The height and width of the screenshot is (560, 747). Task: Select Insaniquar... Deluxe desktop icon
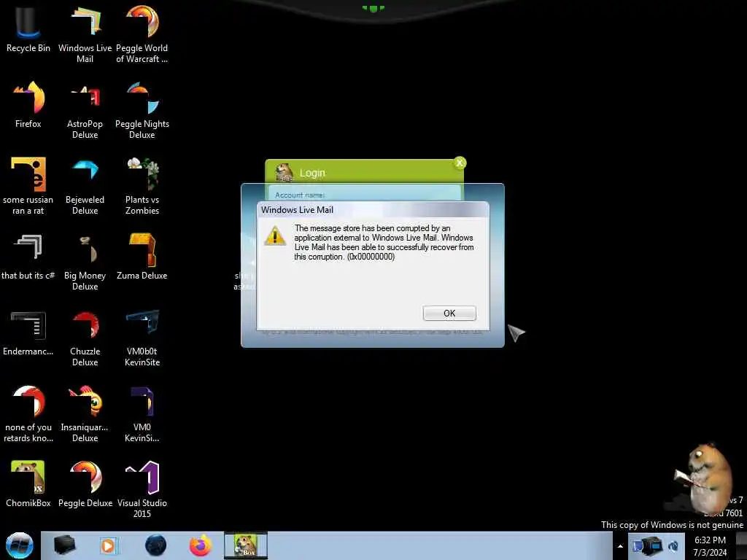coord(85,413)
